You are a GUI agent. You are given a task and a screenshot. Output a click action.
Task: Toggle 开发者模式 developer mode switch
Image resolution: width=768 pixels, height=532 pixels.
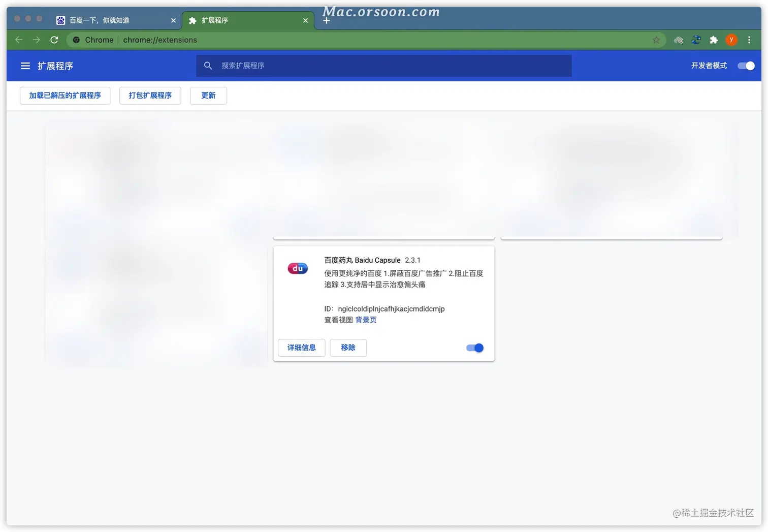[x=746, y=66]
